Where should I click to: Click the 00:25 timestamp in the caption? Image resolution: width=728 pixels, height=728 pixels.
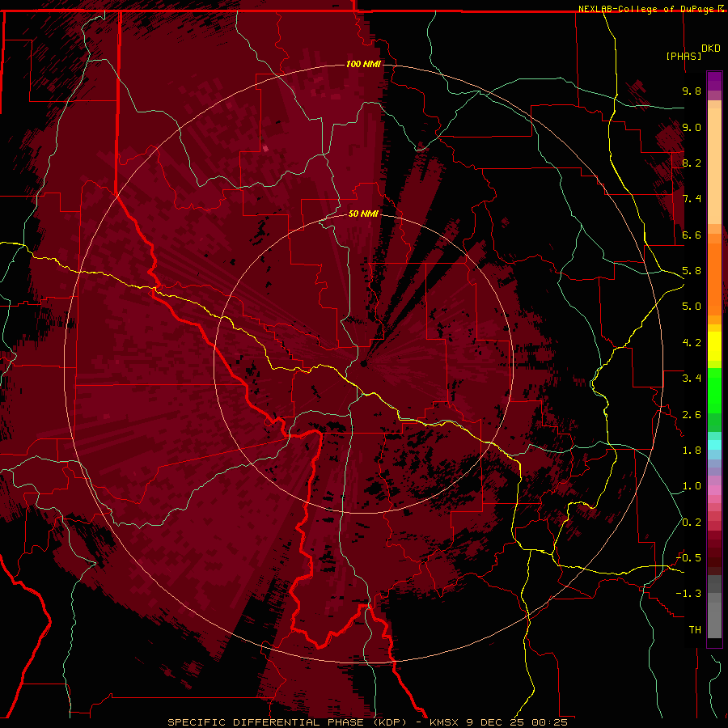click(x=550, y=722)
